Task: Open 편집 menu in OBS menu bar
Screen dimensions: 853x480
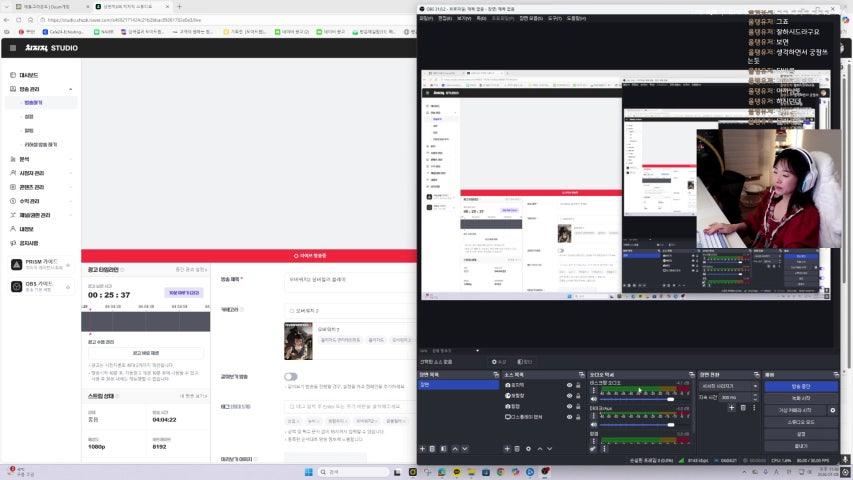Action: pyautogui.click(x=445, y=19)
